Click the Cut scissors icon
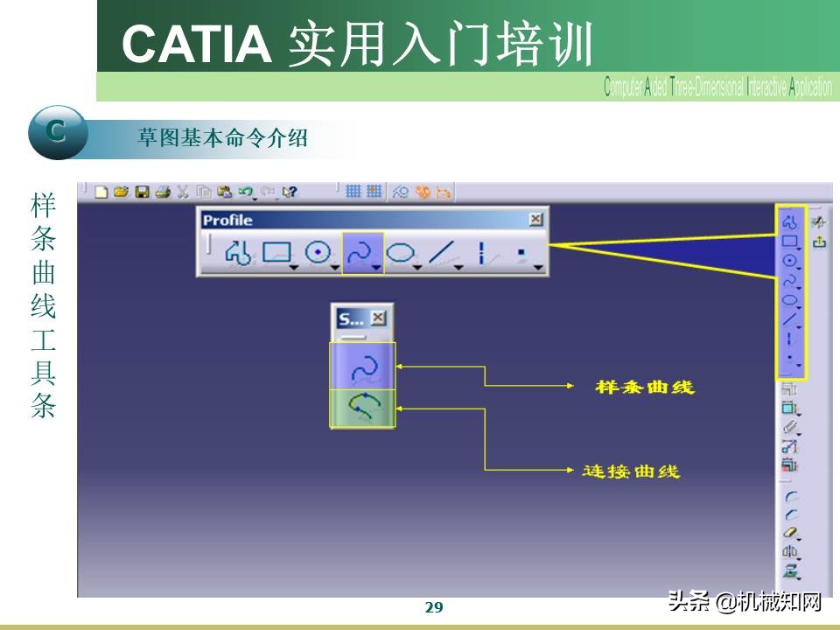Image resolution: width=840 pixels, height=630 pixels. (183, 192)
